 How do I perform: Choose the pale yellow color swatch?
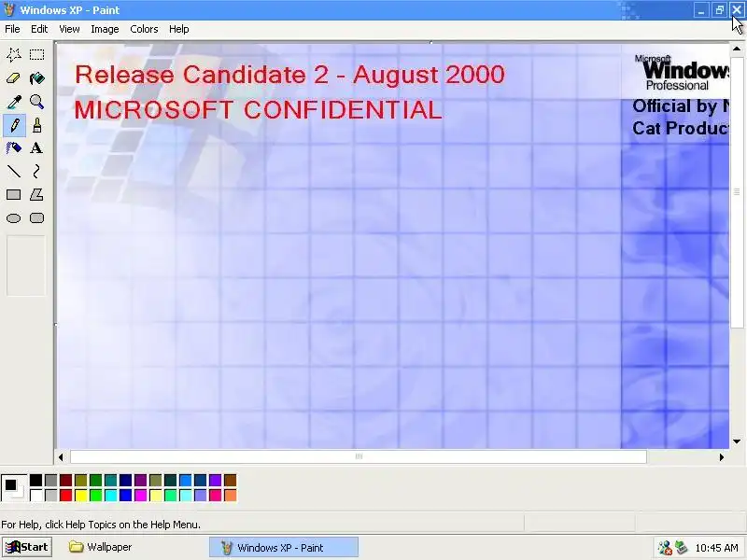click(155, 496)
